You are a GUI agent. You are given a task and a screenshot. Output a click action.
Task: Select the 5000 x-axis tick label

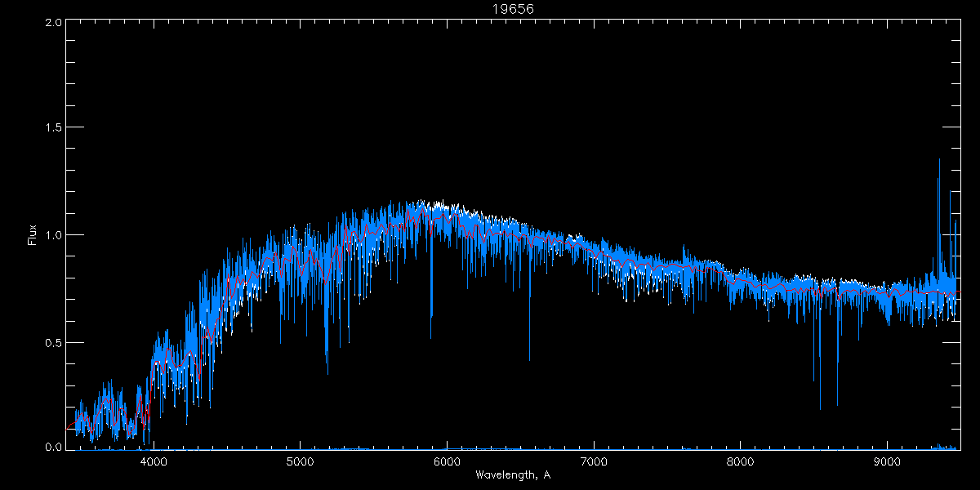(300, 461)
